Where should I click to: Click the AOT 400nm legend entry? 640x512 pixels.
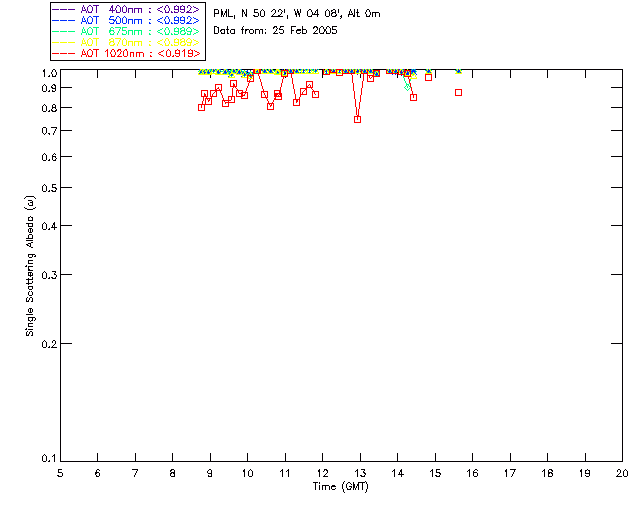point(126,9)
